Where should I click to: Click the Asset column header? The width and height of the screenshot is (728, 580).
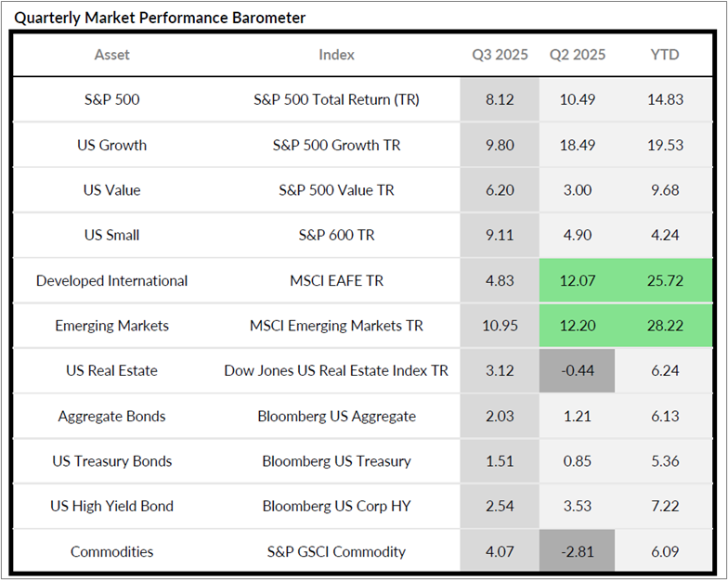pyautogui.click(x=112, y=55)
